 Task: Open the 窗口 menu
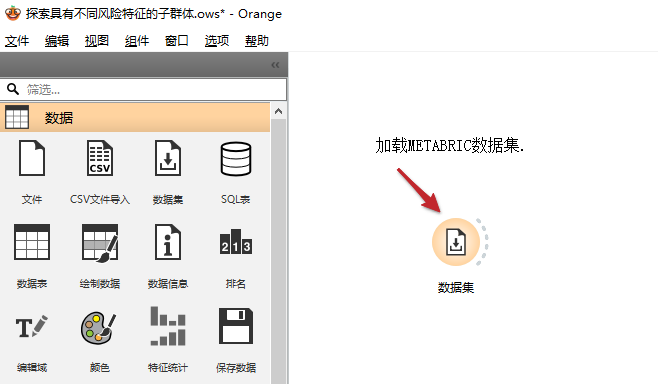tap(177, 41)
